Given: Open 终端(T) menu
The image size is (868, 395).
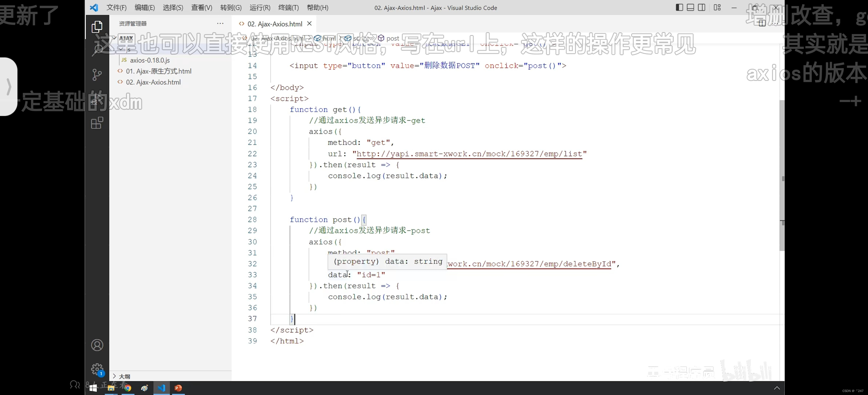Looking at the screenshot, I should [x=289, y=7].
